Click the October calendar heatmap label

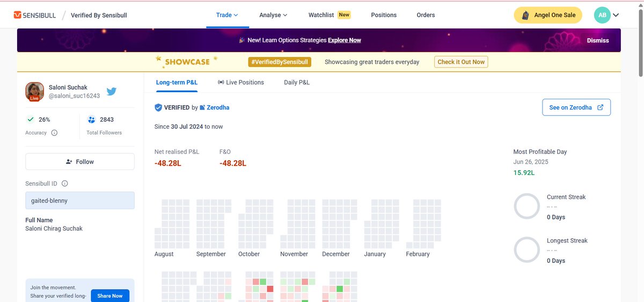coord(249,254)
